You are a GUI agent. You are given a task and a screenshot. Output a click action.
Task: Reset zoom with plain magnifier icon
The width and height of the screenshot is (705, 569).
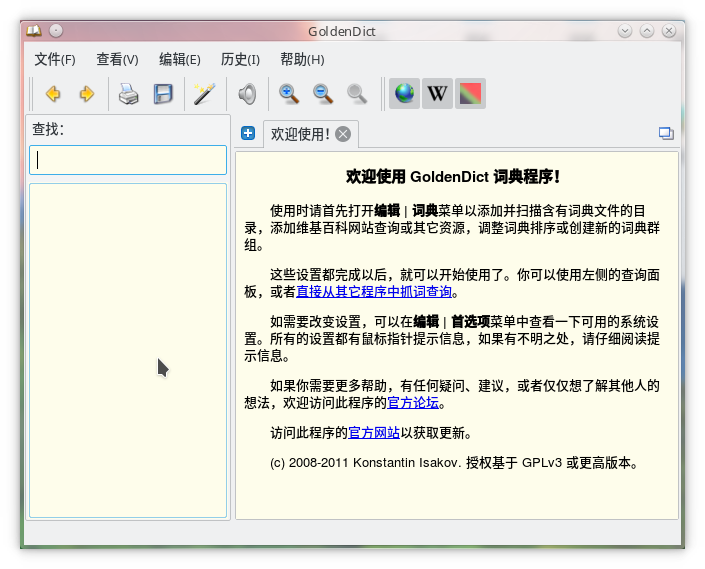[x=357, y=94]
